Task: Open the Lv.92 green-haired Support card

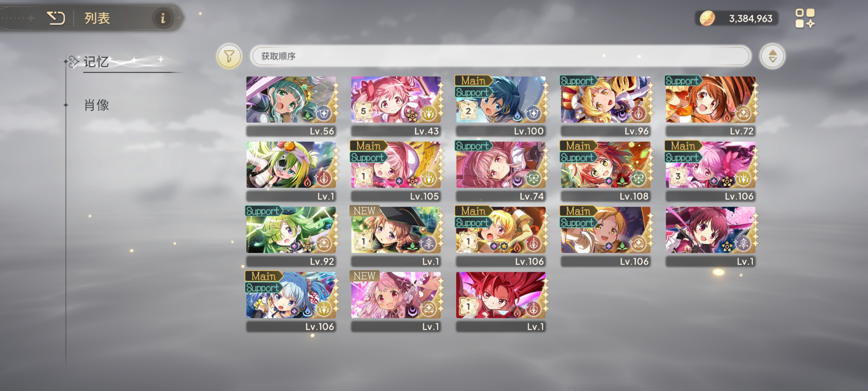Action: point(292,236)
